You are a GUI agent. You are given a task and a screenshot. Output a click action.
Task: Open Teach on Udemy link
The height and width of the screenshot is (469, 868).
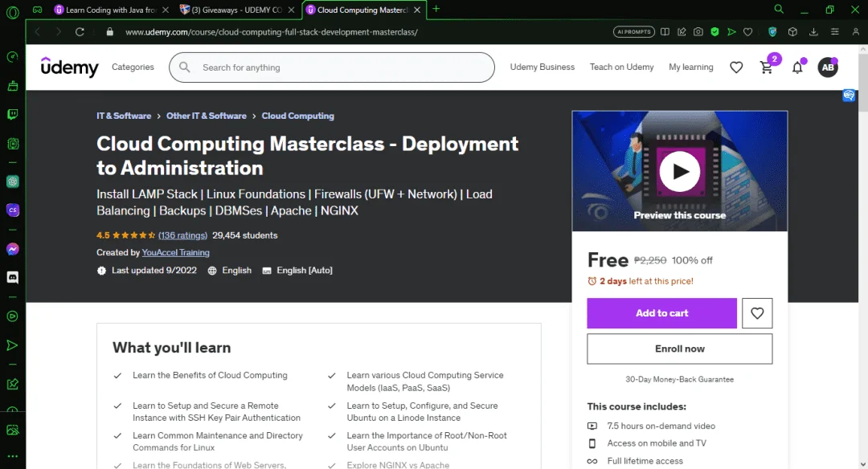coord(621,67)
